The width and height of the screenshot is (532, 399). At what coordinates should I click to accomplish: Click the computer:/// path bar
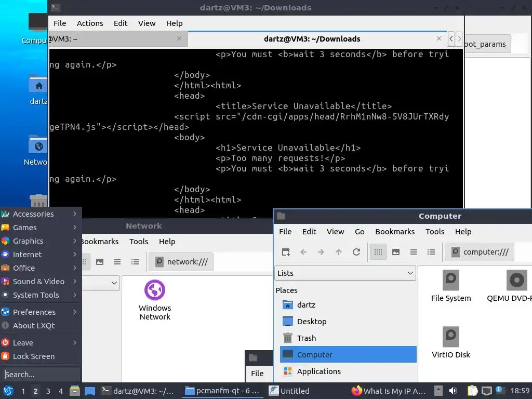coord(480,252)
